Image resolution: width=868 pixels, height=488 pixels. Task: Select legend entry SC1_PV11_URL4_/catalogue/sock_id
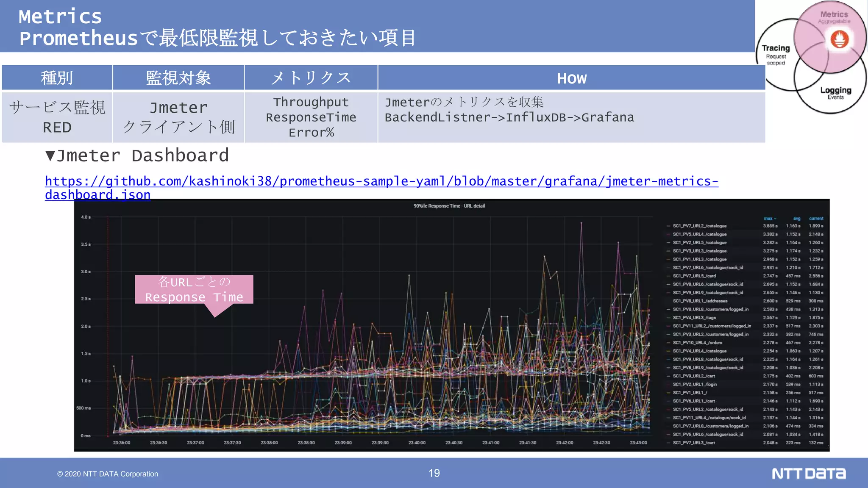(709, 418)
